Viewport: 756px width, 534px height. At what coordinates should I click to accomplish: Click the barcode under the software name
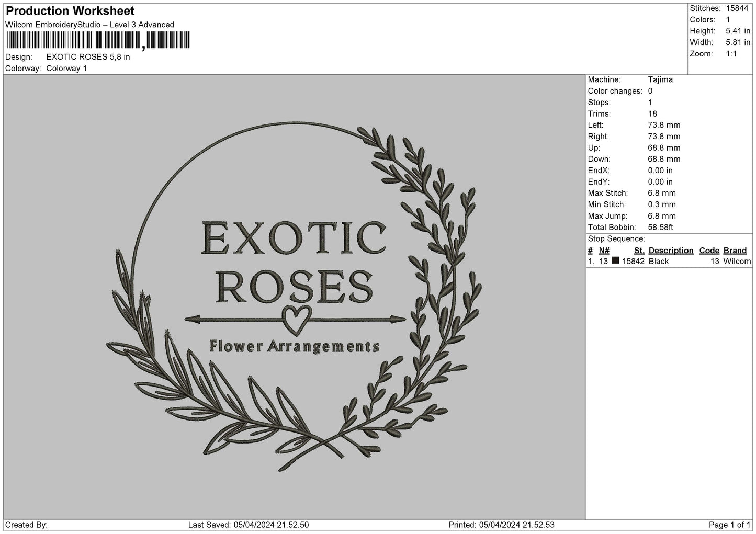pos(98,40)
